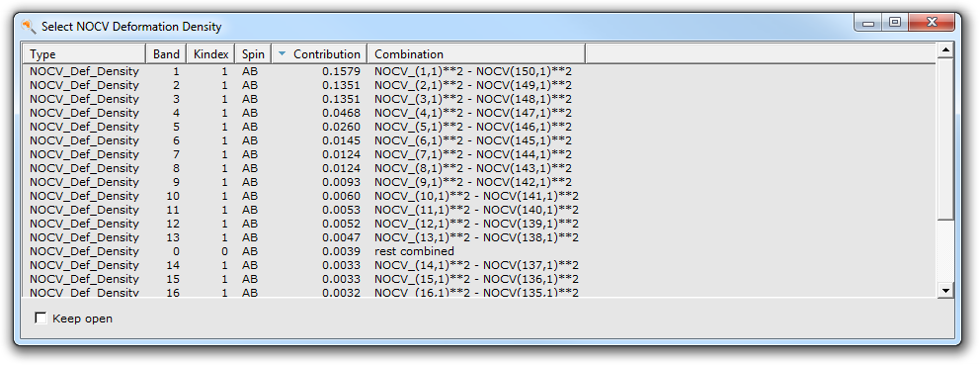Sort by the Band column header
The width and height of the screenshot is (980, 365).
[166, 53]
